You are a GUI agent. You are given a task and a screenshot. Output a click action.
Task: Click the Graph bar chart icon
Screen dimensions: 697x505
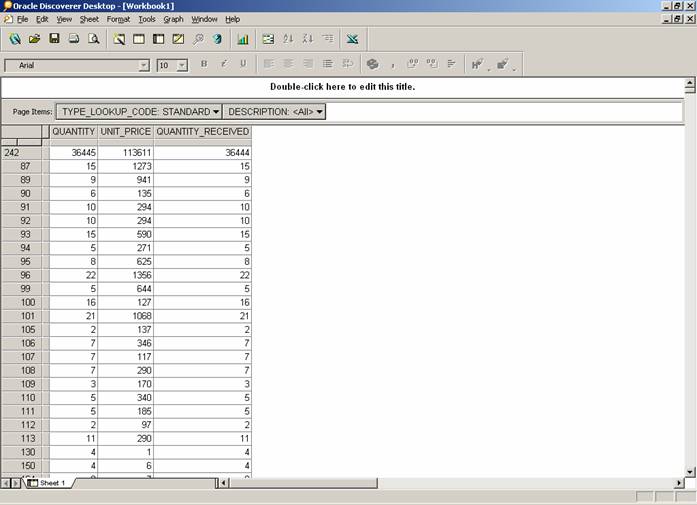[x=243, y=40]
